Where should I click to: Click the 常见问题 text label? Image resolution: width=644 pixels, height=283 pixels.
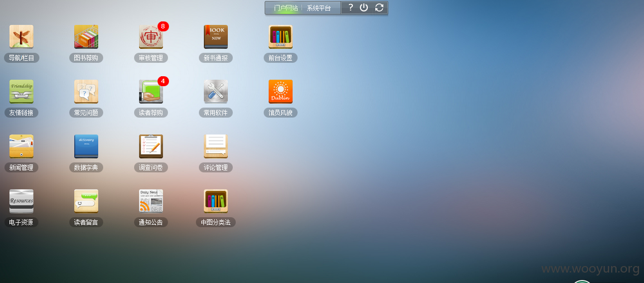click(86, 113)
